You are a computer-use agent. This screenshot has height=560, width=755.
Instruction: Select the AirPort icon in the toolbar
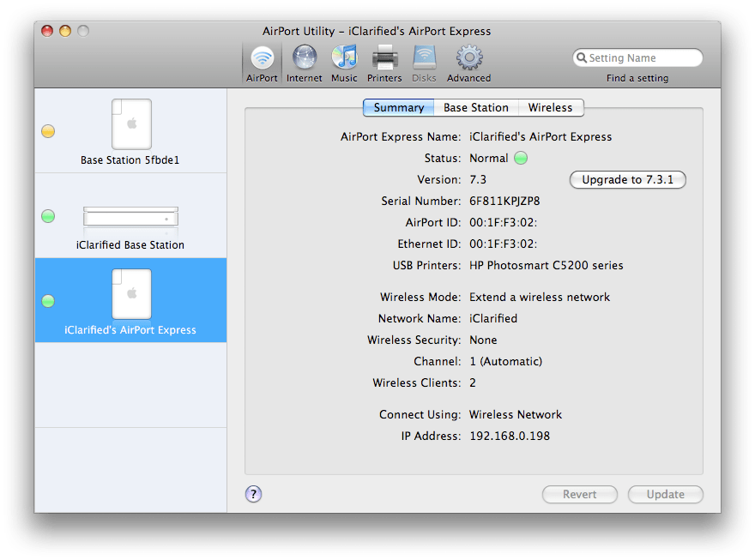[261, 58]
